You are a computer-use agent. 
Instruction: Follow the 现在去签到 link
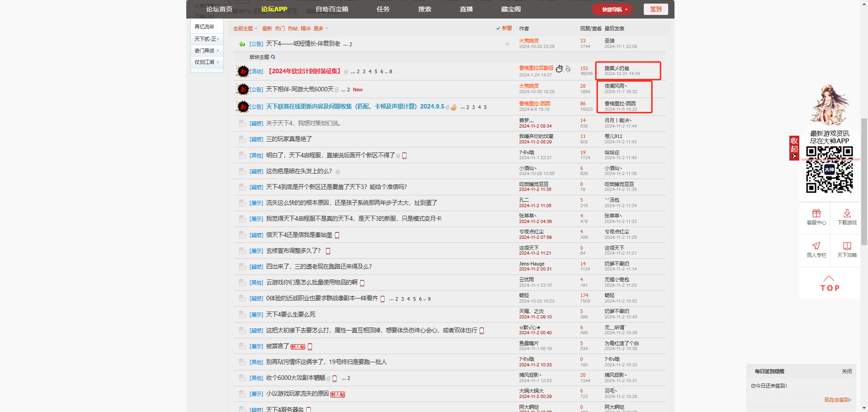click(838, 400)
